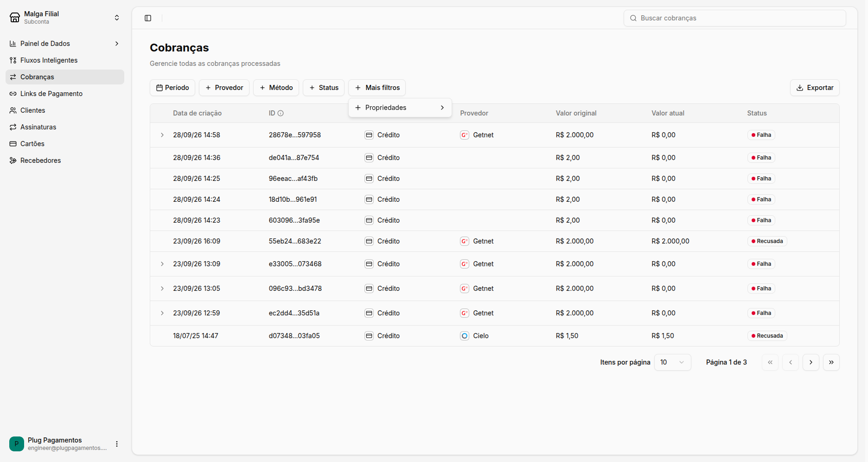Viewport: 868px width, 462px height.
Task: Go to the previous page
Action: (x=790, y=362)
